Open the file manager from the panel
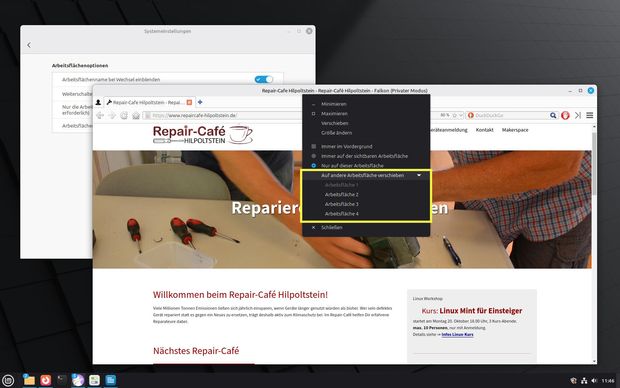Image resolution: width=620 pixels, height=388 pixels. (x=29, y=380)
